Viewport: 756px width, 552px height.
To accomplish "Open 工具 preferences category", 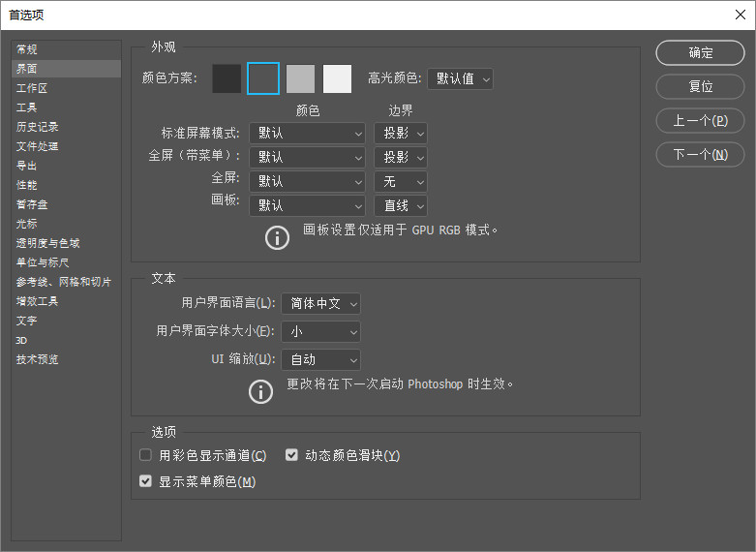I will 66,107.
